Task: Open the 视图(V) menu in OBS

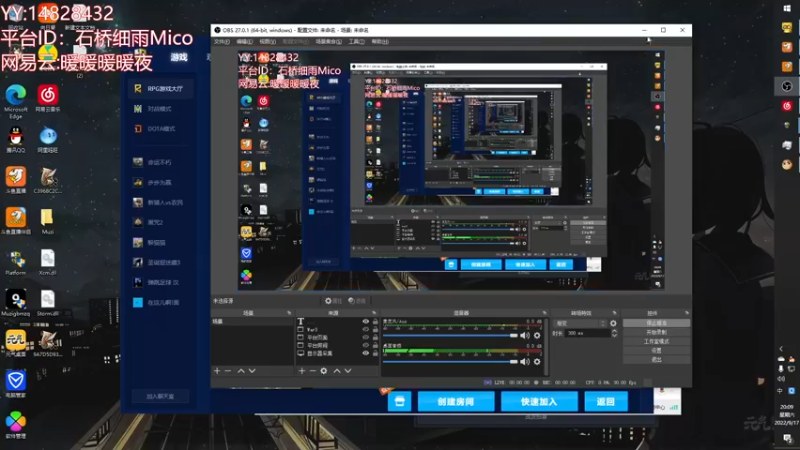Action: pyautogui.click(x=267, y=41)
